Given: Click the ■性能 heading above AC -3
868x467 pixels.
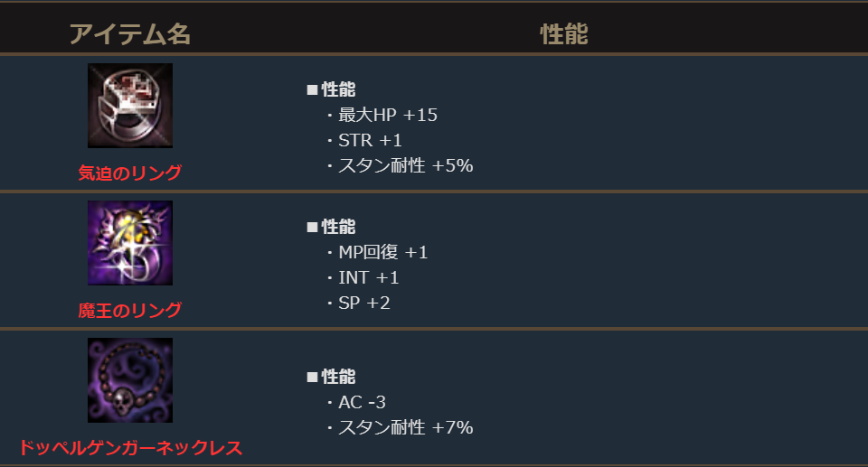Looking at the screenshot, I should point(331,377).
